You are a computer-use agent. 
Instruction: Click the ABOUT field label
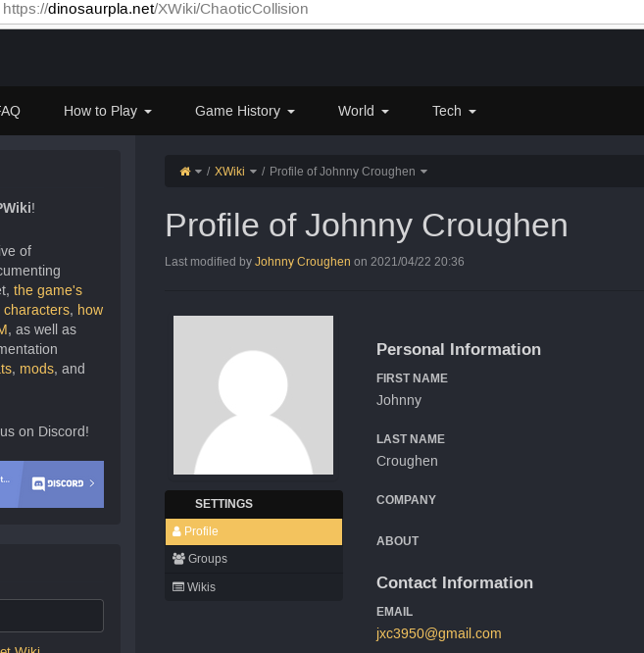point(398,541)
